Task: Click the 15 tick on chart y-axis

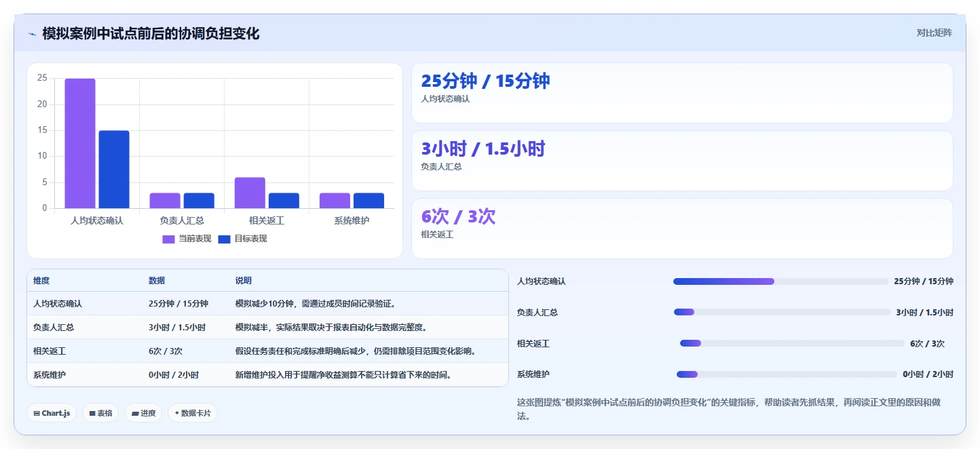Action: click(x=42, y=130)
